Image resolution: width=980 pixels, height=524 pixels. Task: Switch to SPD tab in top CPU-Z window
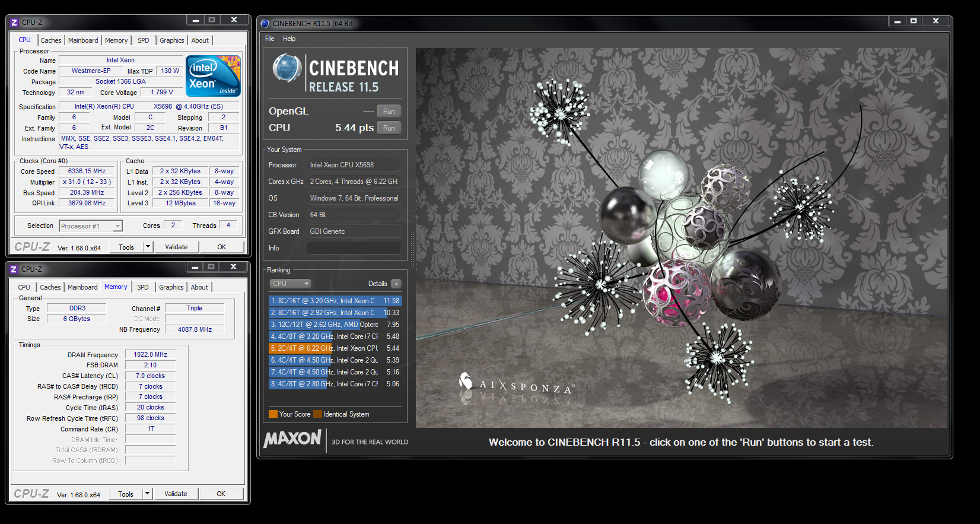click(x=144, y=40)
